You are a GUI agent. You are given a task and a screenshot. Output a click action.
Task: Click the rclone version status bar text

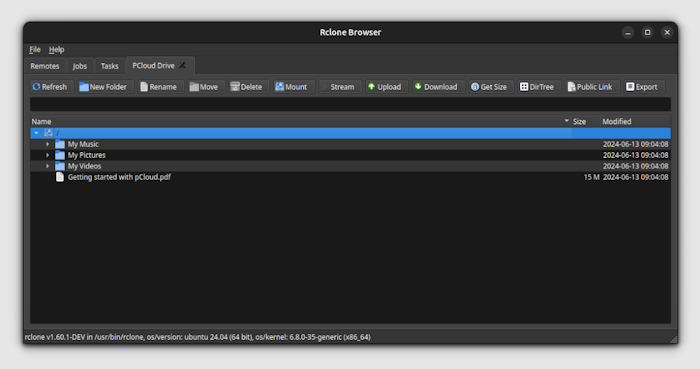(198, 337)
